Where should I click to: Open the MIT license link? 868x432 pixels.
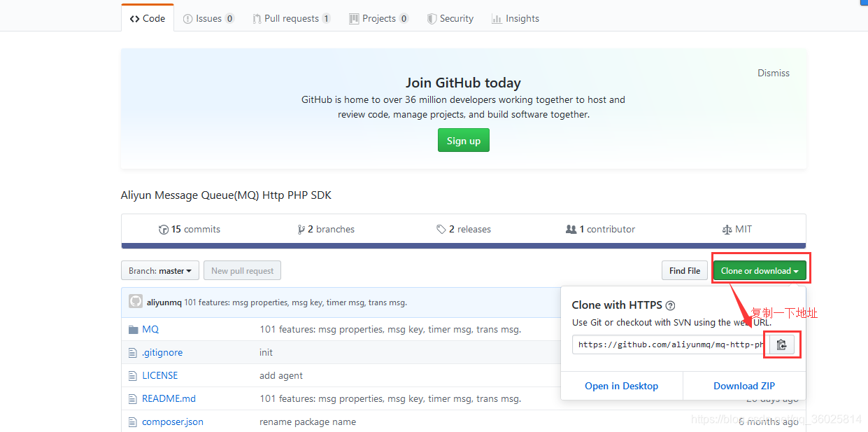pyautogui.click(x=737, y=229)
